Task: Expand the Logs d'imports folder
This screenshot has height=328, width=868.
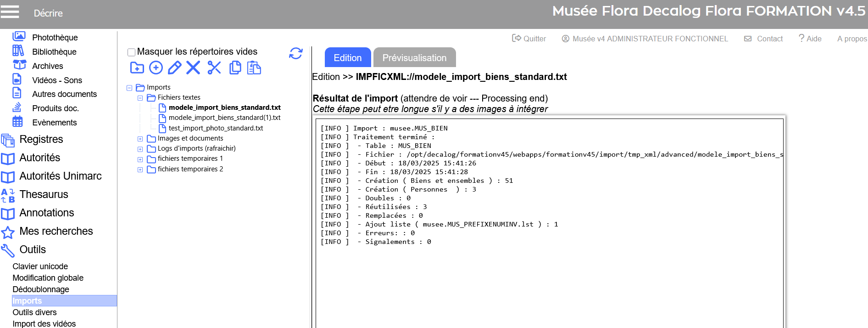Action: (140, 149)
